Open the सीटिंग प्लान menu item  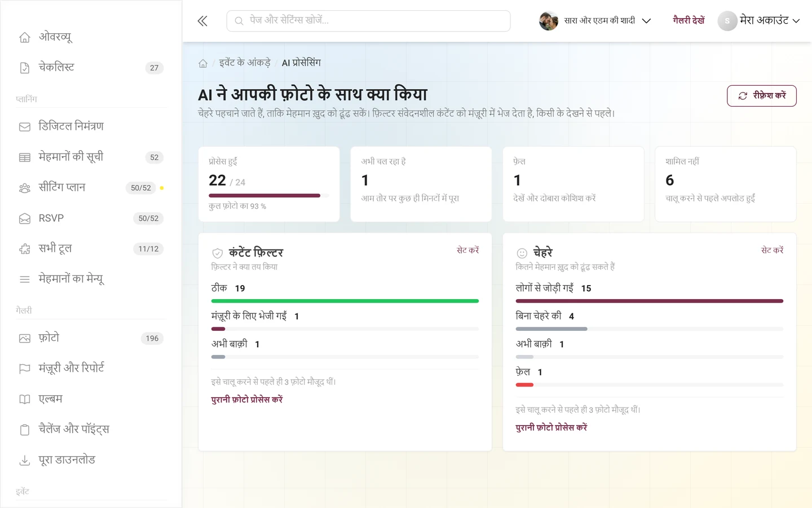pos(91,188)
